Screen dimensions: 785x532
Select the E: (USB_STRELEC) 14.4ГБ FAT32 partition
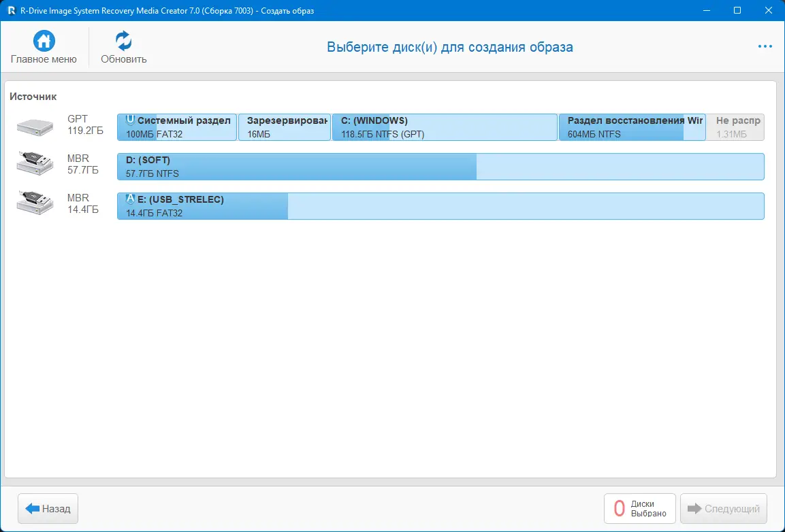440,206
